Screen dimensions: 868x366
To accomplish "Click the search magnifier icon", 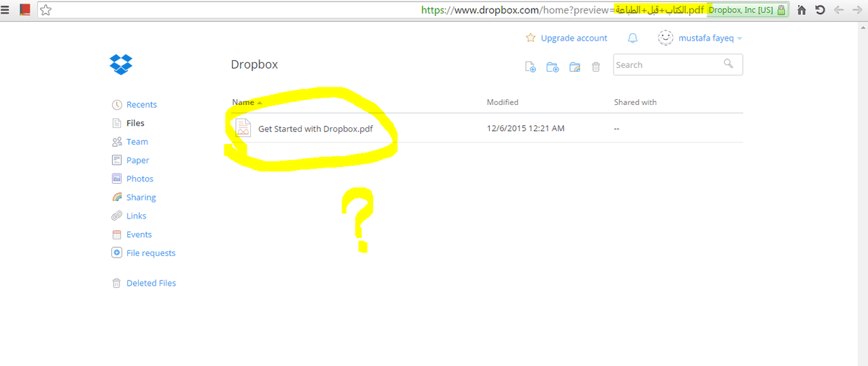I will click(x=728, y=64).
